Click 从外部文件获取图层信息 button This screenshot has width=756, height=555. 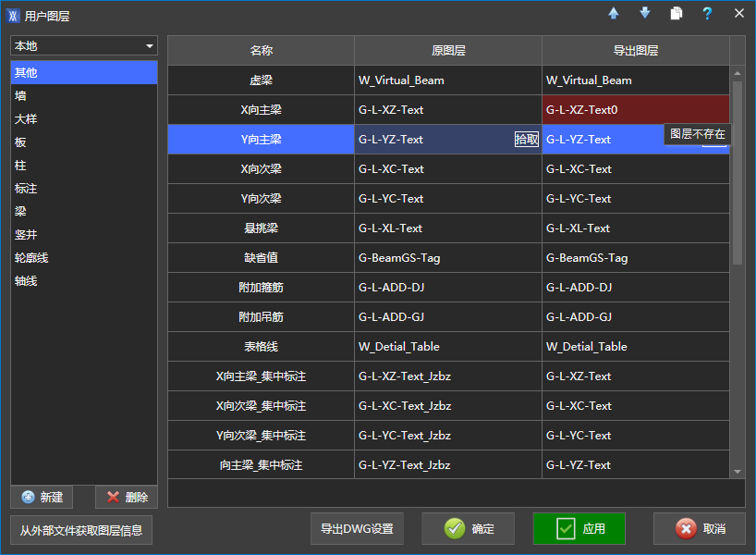(x=81, y=530)
